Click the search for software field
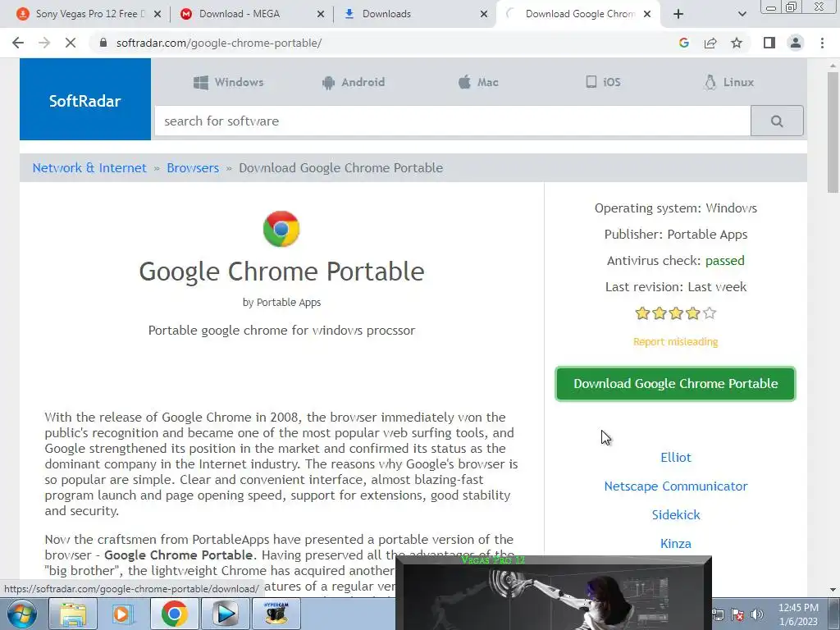Screen dimensions: 840x630 [x=453, y=121]
